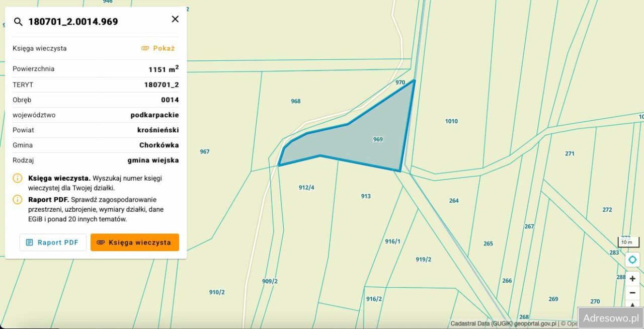Click the parcel ID search field text
644x329 pixels.
click(x=73, y=22)
